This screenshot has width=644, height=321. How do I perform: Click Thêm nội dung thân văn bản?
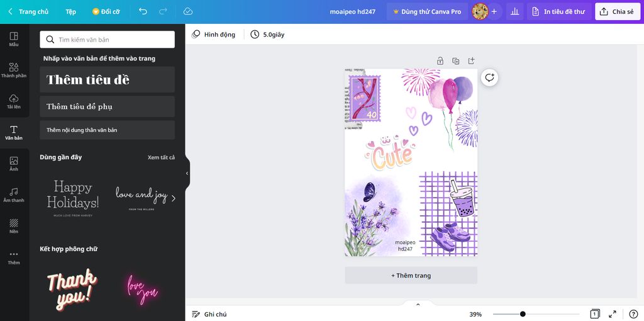pos(107,130)
